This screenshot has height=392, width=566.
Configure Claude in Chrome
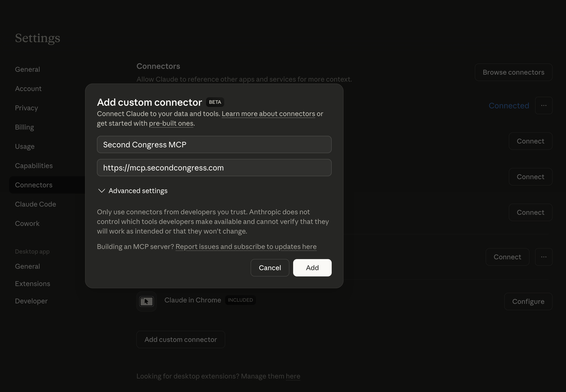click(528, 302)
